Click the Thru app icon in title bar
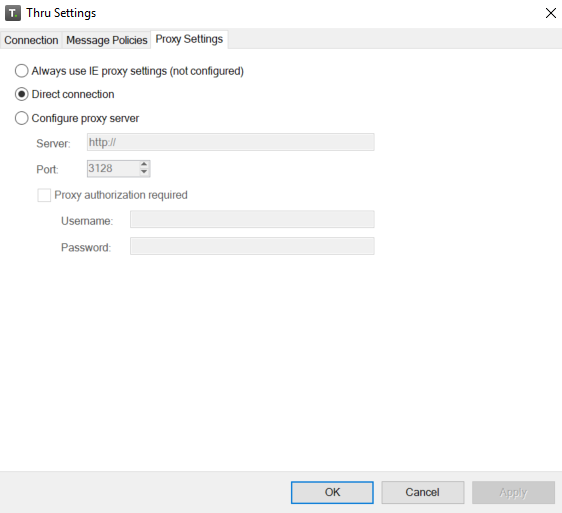Image resolution: width=562 pixels, height=513 pixels. [x=13, y=13]
